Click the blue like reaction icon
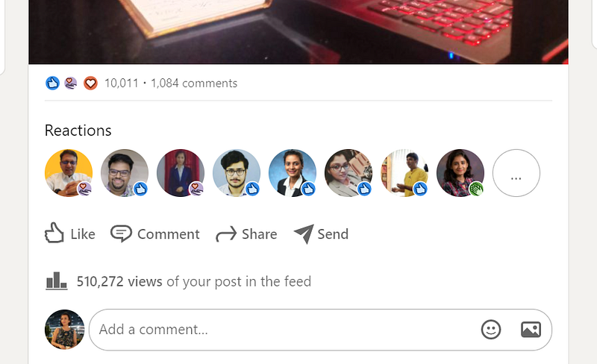The height and width of the screenshot is (364, 597). 52,83
